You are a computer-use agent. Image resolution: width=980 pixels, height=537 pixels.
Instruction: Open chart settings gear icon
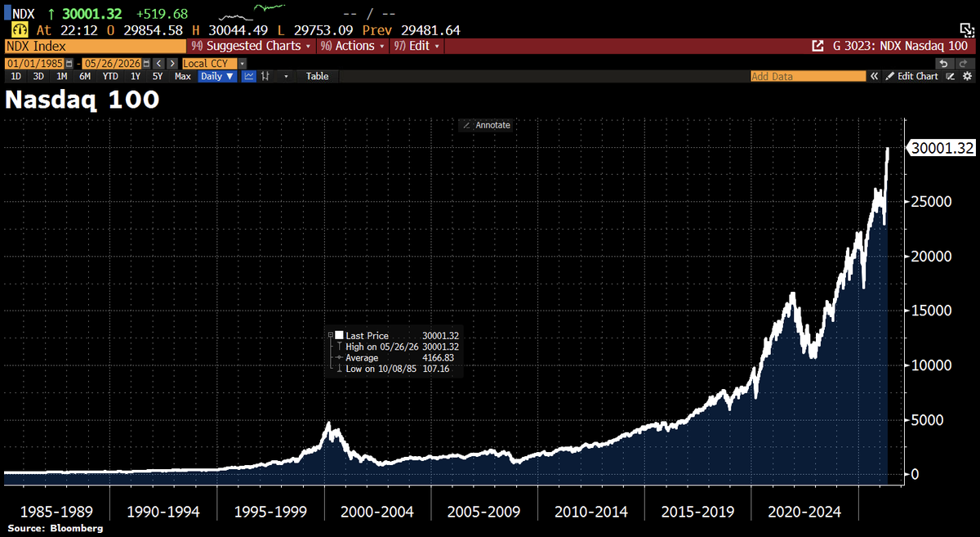(967, 76)
